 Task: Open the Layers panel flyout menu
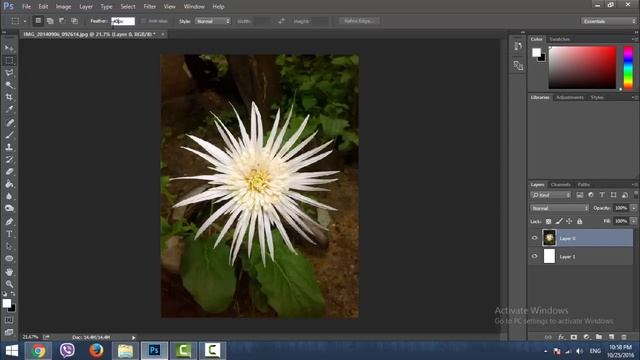pos(635,184)
